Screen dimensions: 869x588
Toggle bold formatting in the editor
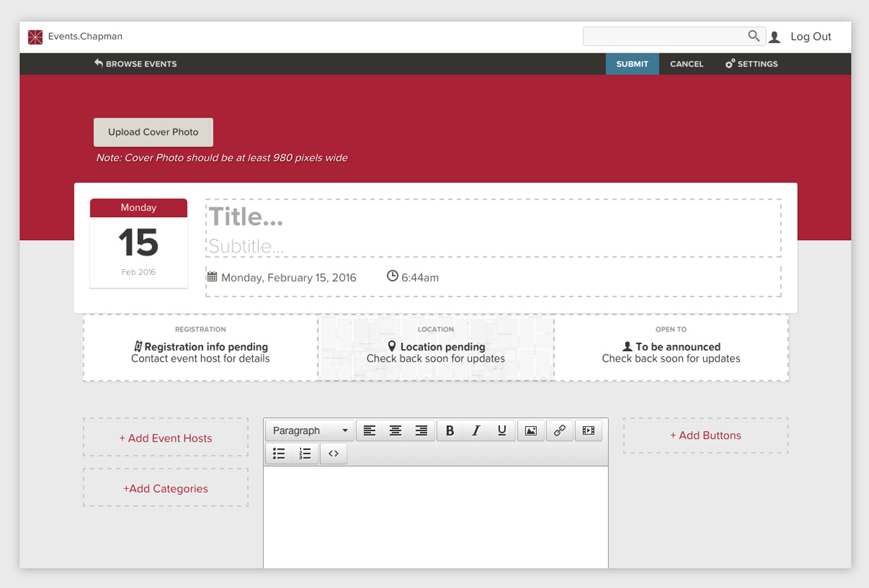(x=450, y=431)
